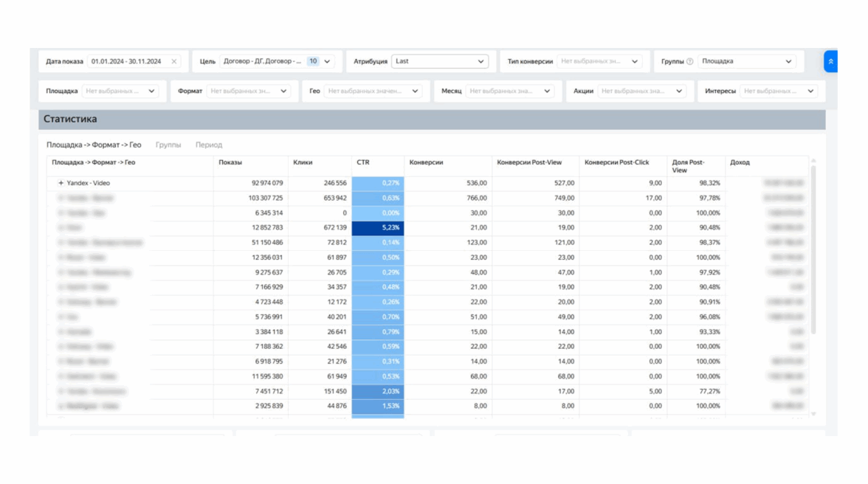868x484 pixels.
Task: Open the Гео filter dropdown
Action: click(373, 91)
